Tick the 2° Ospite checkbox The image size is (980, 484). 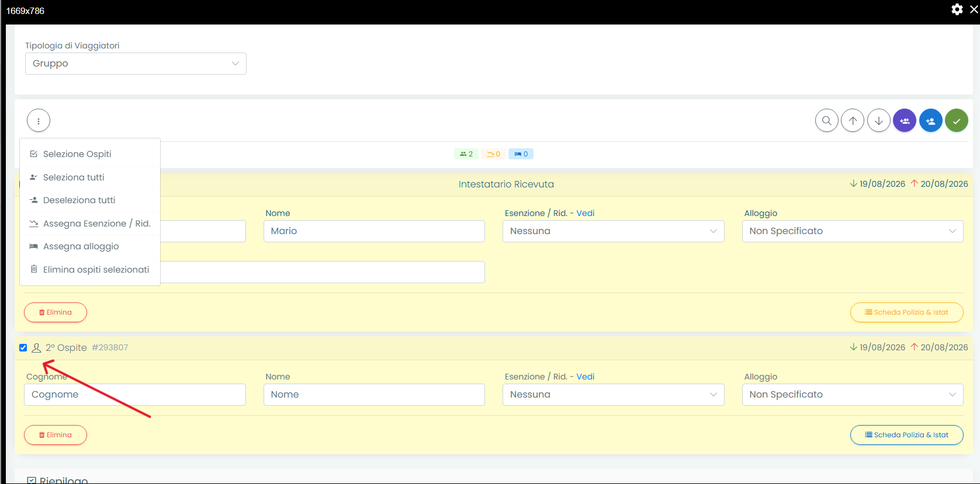coord(23,348)
